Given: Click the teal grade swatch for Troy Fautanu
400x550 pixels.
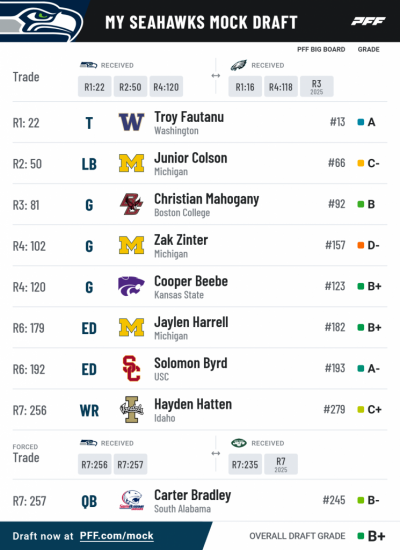Looking at the screenshot, I should (360, 122).
